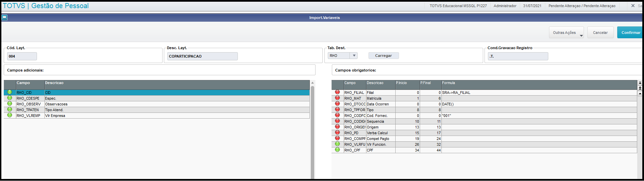Click the Compet Pagto description cell

381,139
